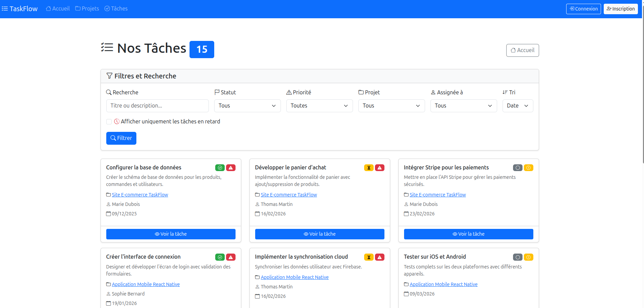Viewport: 644px width, 308px height.
Task: Click the yellow priority badge on Intégrer Stripe
Action: point(529,168)
